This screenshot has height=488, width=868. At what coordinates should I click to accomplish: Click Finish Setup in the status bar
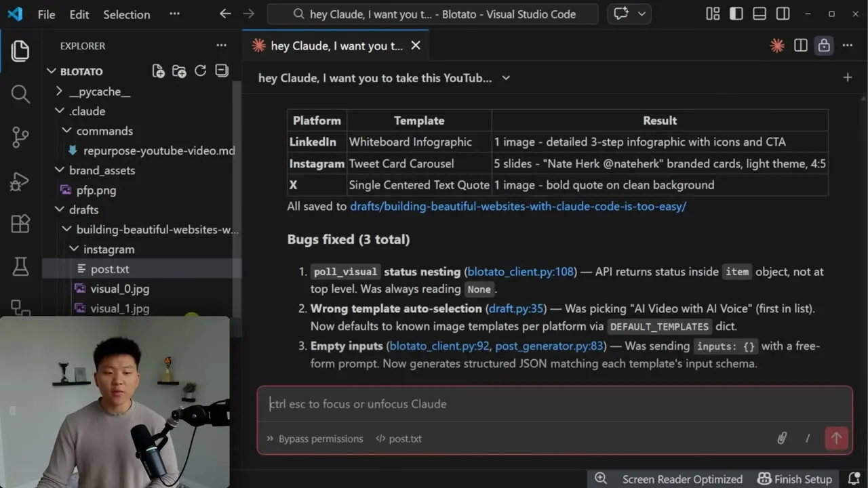tap(795, 479)
